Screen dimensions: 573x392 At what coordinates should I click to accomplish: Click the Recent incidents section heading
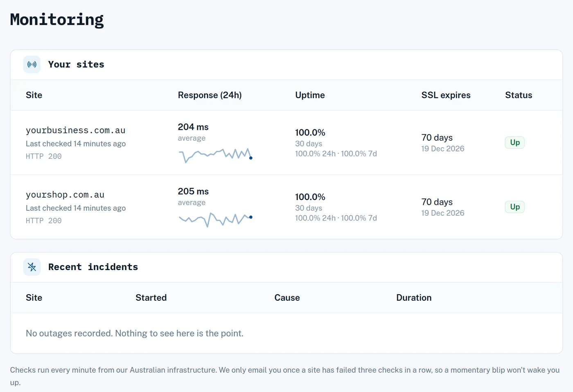93,267
